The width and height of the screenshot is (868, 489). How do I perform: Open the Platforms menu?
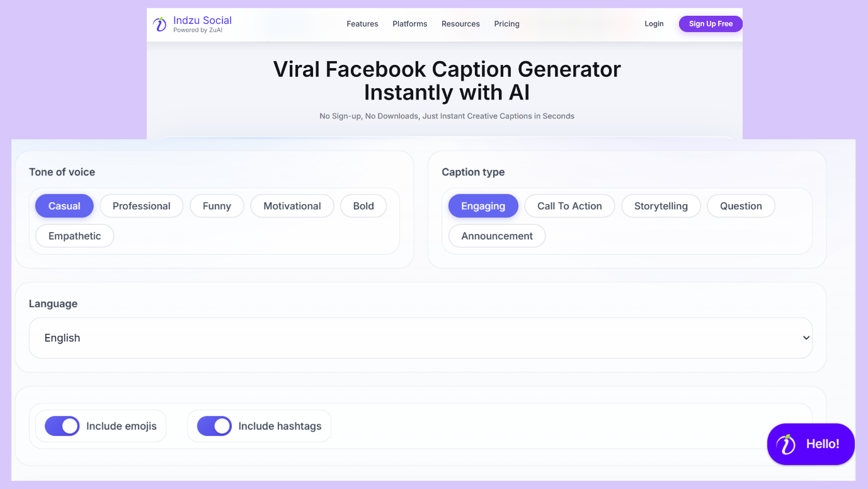pos(410,24)
